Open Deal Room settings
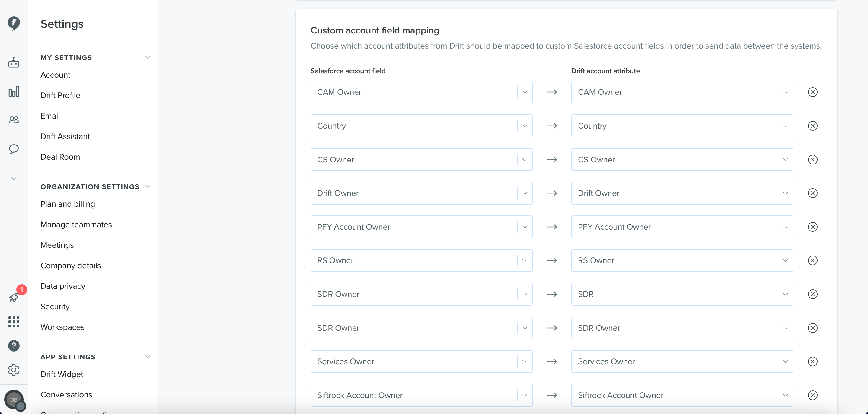The image size is (868, 414). [60, 157]
